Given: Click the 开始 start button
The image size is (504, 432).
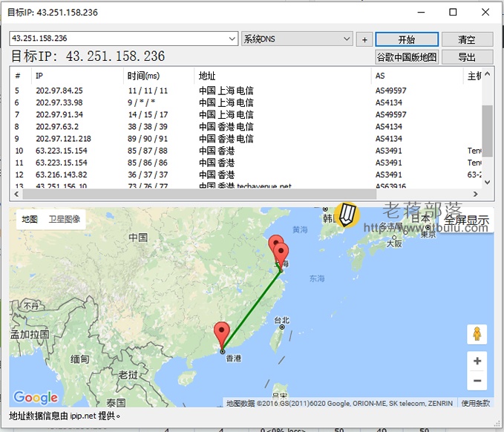Looking at the screenshot, I should [x=407, y=39].
